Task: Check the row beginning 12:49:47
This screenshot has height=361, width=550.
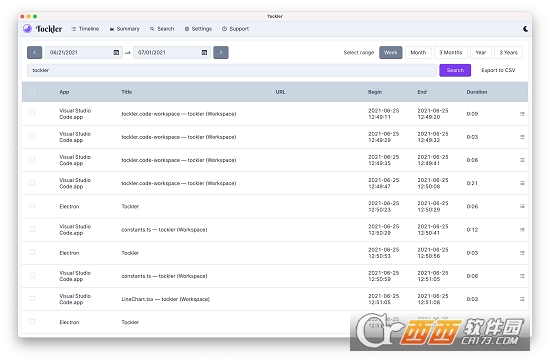Action: point(32,182)
